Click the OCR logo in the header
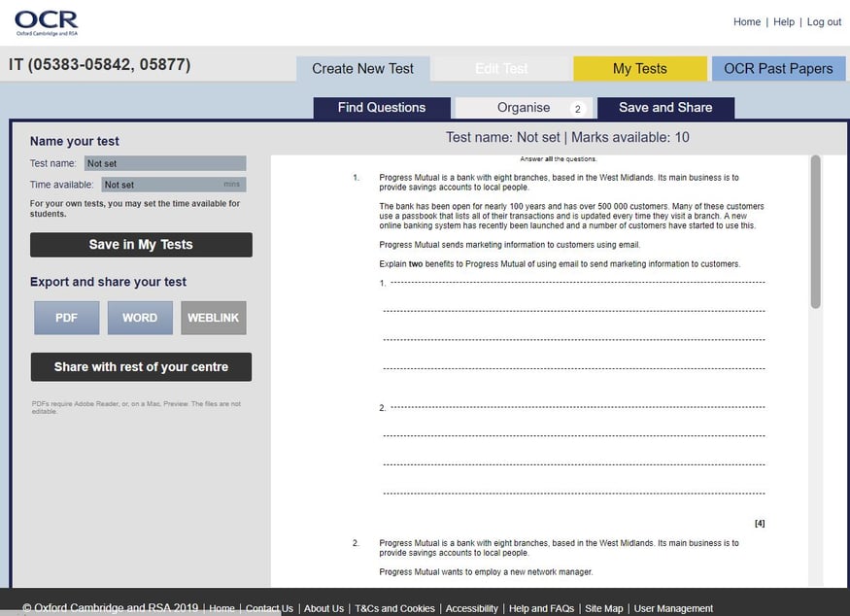 [x=46, y=22]
